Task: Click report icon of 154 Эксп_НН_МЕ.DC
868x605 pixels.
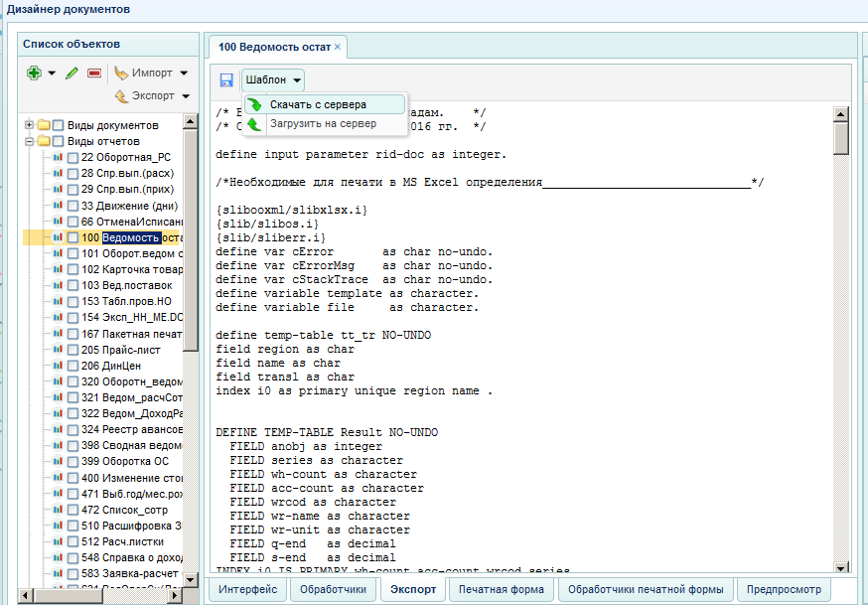Action: (58, 317)
